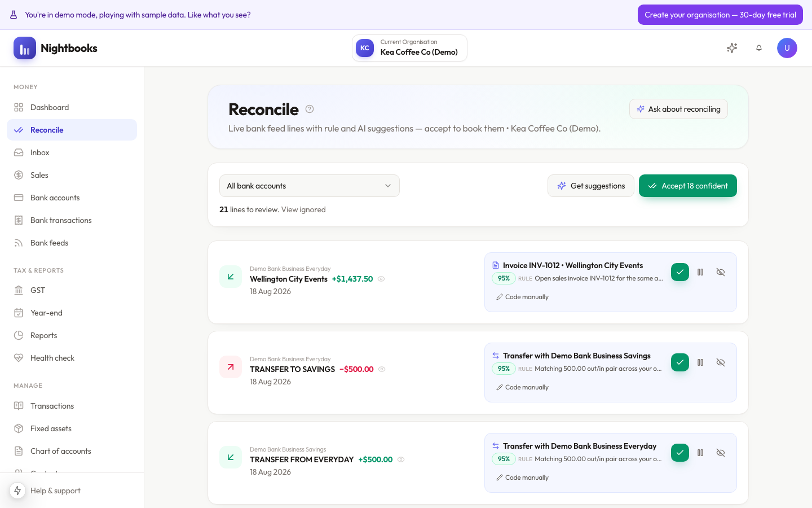This screenshot has height=508, width=812.
Task: Click the 95% confidence badge on the Invoice INV-1012 suggestion
Action: pyautogui.click(x=504, y=278)
